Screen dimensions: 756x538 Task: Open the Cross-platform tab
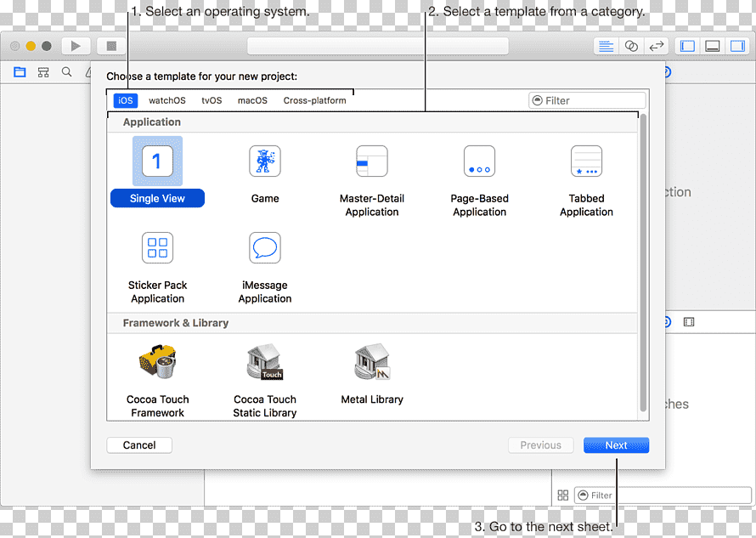click(314, 100)
